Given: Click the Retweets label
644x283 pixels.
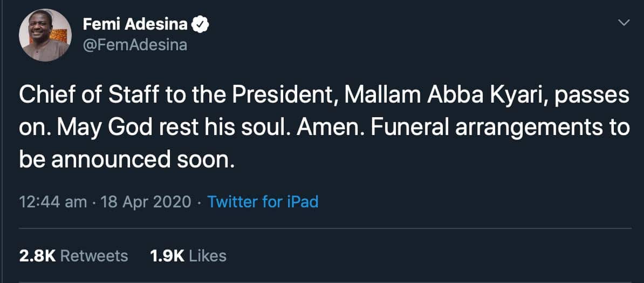Looking at the screenshot, I should pyautogui.click(x=94, y=255).
